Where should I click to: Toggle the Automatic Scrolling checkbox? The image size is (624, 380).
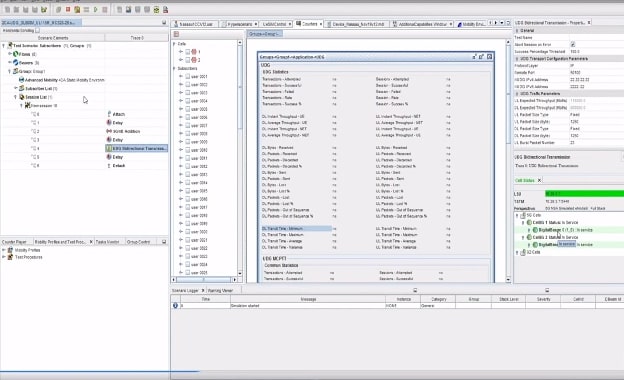click(37, 30)
